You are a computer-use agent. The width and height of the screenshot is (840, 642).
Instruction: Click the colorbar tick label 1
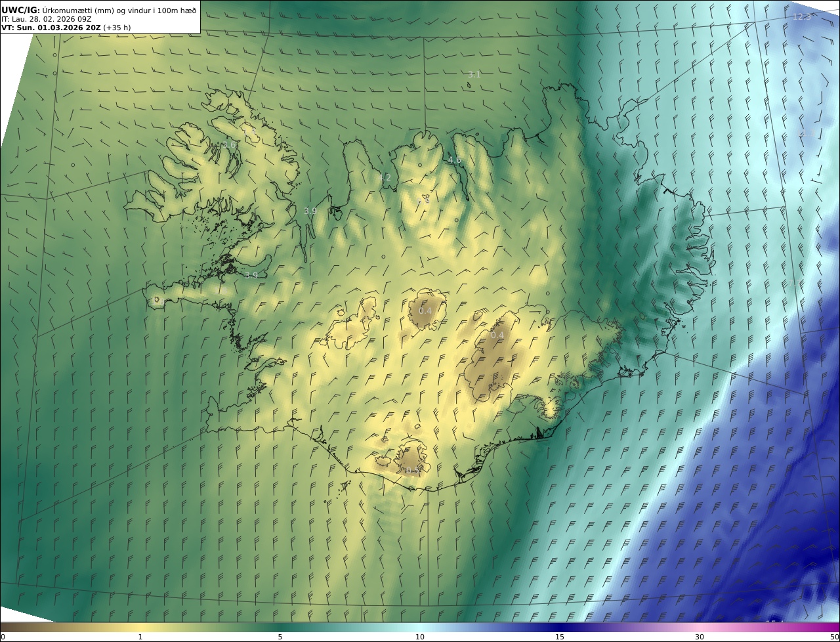click(x=140, y=637)
